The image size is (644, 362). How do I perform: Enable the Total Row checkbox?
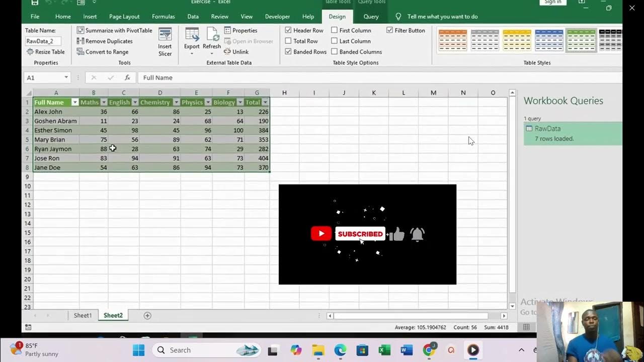pyautogui.click(x=288, y=41)
